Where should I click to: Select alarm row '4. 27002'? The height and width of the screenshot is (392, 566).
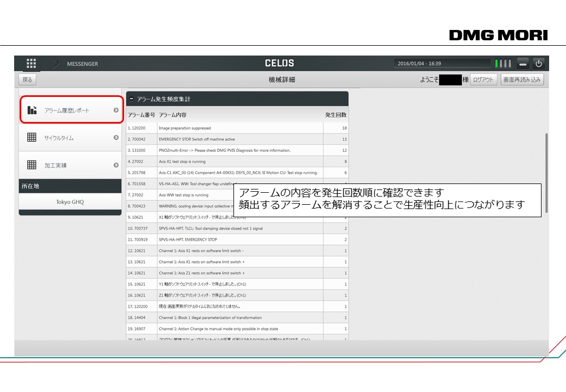[x=237, y=162]
